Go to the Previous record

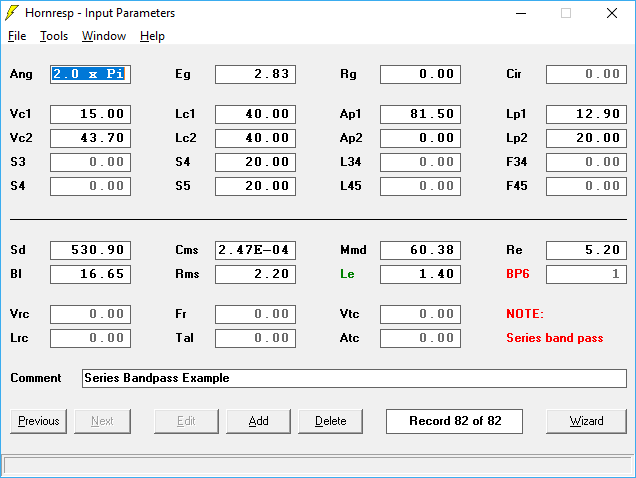(x=39, y=421)
